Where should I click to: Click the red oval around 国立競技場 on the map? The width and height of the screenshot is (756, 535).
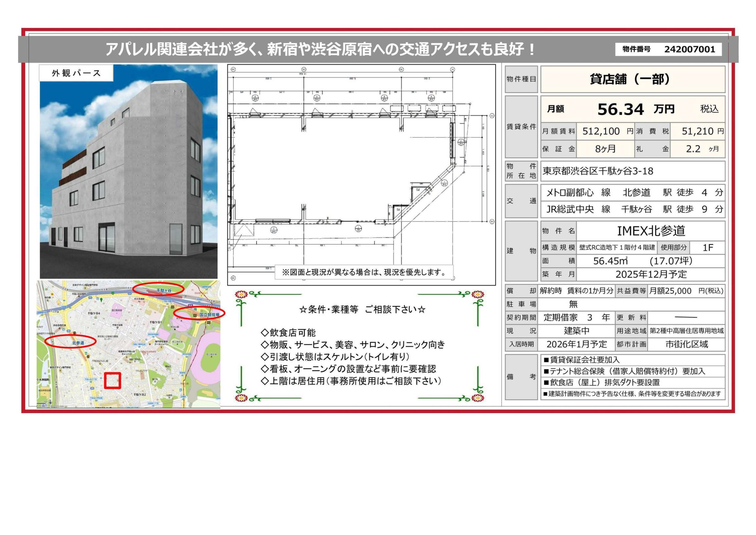pyautogui.click(x=199, y=313)
